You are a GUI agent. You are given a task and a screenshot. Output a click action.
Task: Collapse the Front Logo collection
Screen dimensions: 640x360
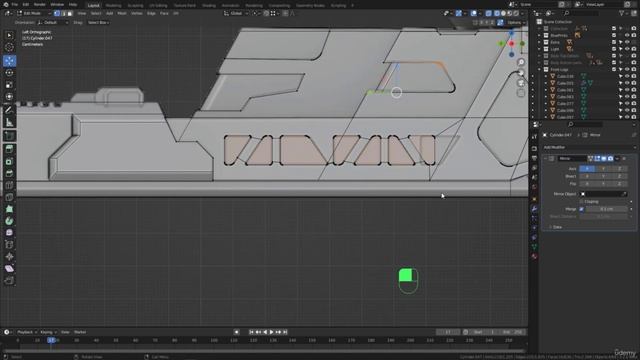pos(540,69)
